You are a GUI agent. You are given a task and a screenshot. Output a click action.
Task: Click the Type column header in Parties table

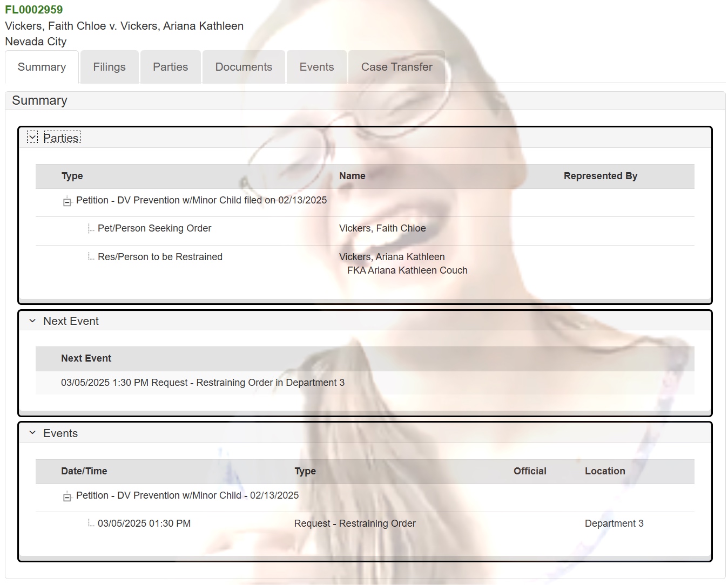click(x=72, y=176)
